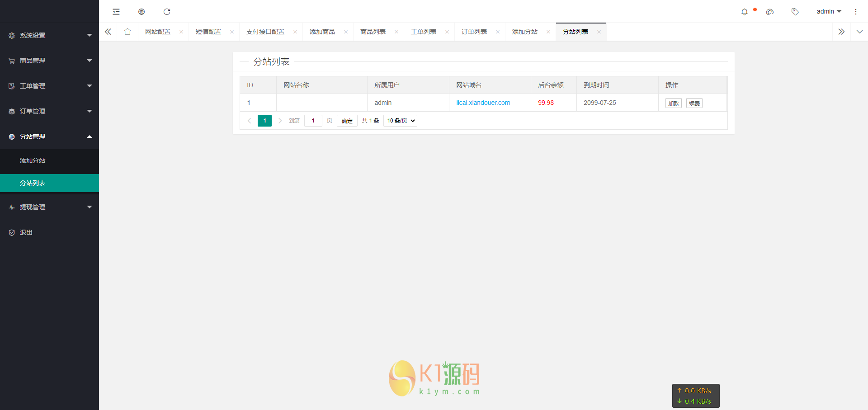
Task: Collapse 分站管理 sidebar menu
Action: (49, 137)
